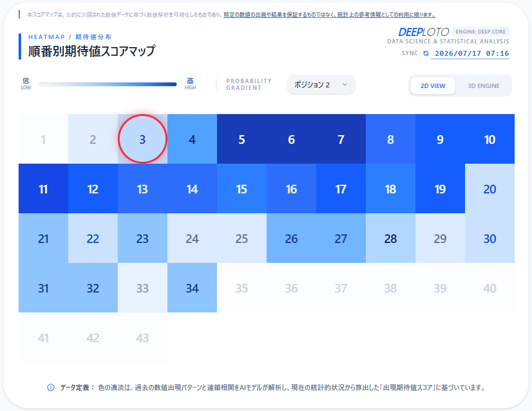Select heatmap cell number 22
532x411 pixels.
tap(93, 238)
